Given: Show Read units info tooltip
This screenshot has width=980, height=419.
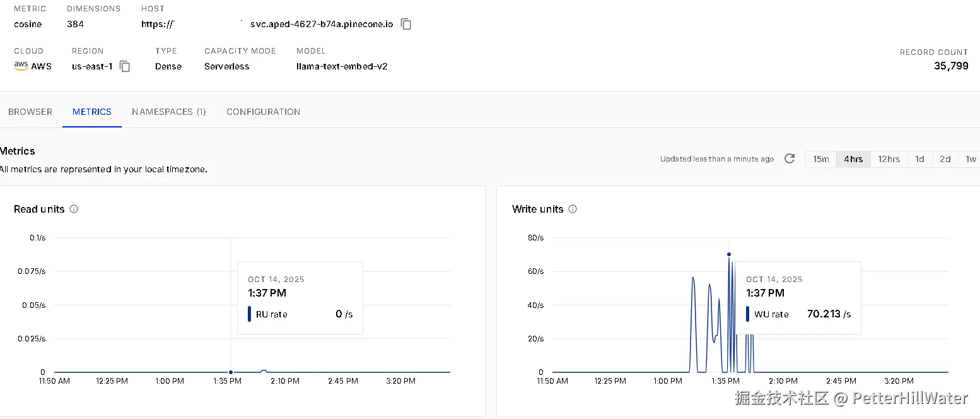Looking at the screenshot, I should [74, 209].
